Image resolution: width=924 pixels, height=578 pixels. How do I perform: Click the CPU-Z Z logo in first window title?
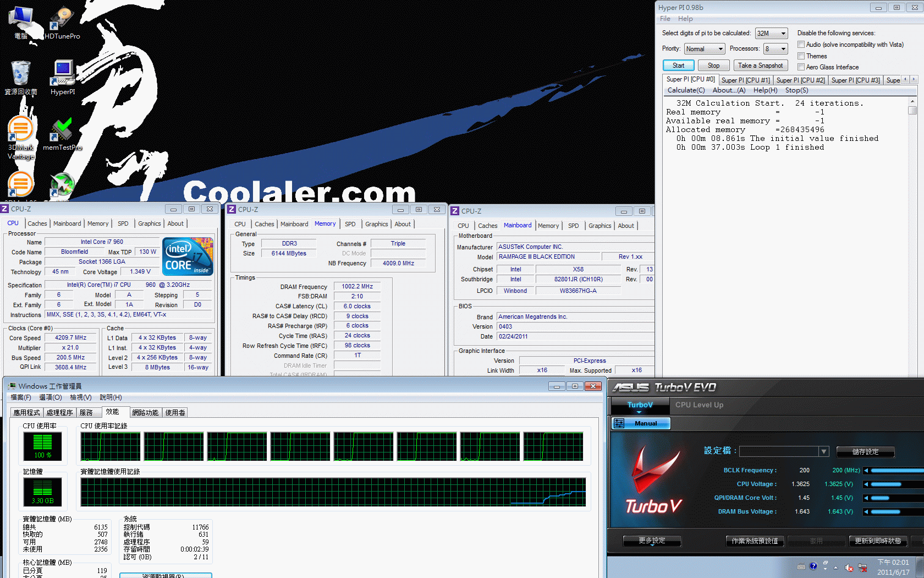pyautogui.click(x=5, y=209)
